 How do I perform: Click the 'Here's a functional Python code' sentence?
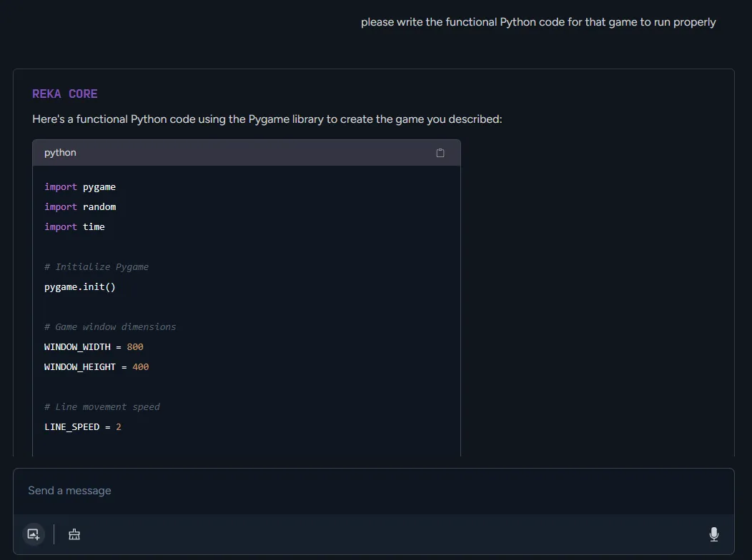click(x=267, y=119)
